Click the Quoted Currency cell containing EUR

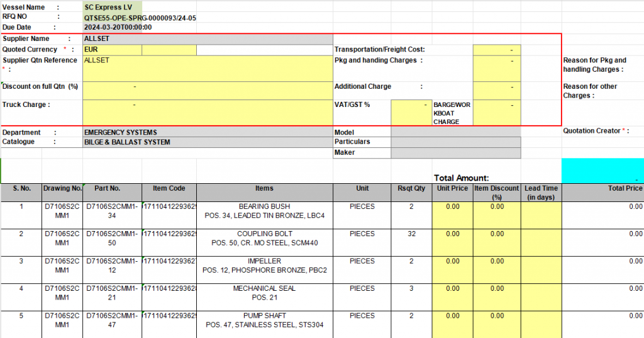pos(112,49)
